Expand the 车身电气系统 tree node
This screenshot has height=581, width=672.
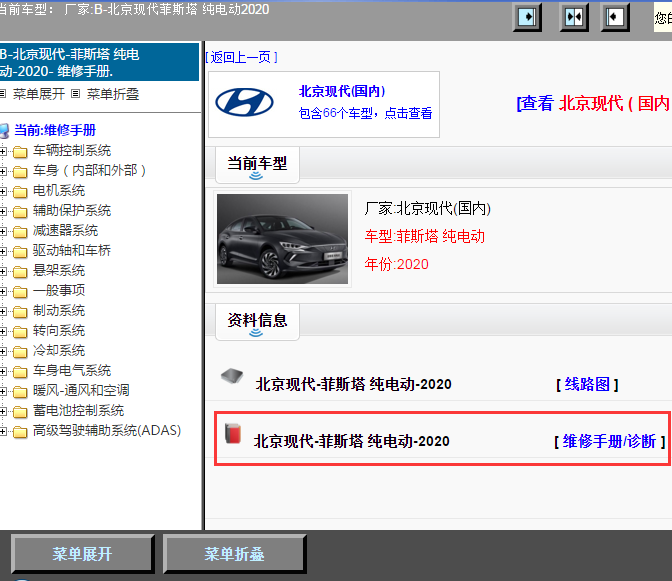click(x=3, y=371)
